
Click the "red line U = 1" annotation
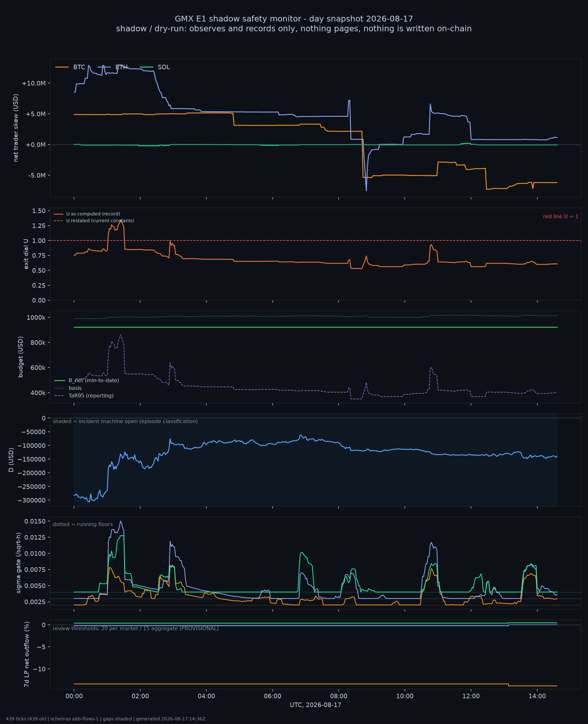click(561, 217)
